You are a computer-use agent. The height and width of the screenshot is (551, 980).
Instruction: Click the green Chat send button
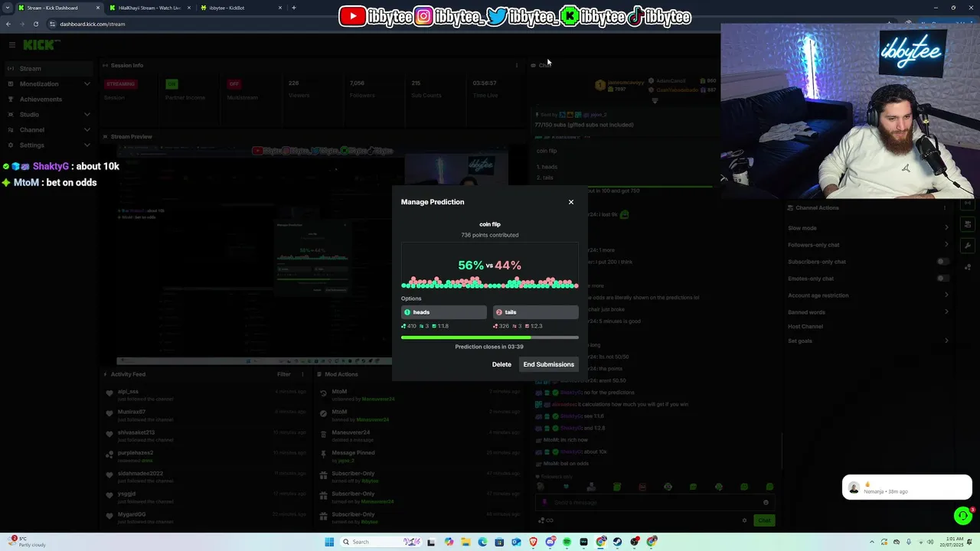pyautogui.click(x=764, y=520)
